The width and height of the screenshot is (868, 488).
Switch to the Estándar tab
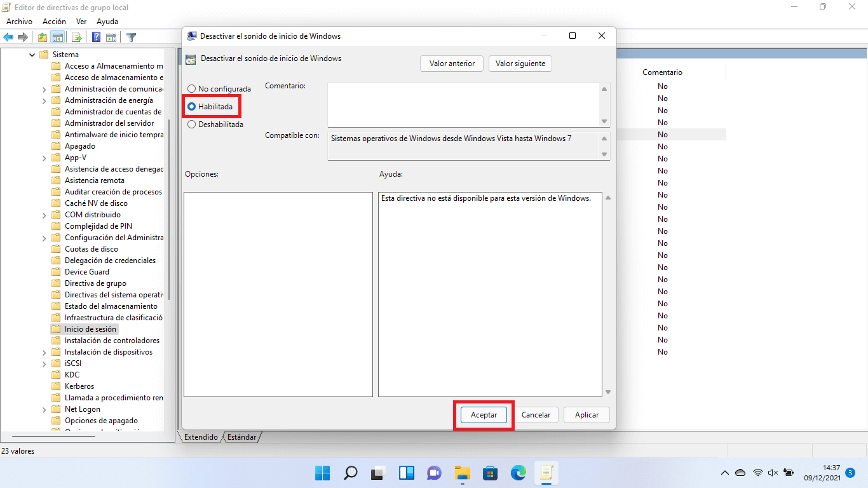tap(242, 437)
